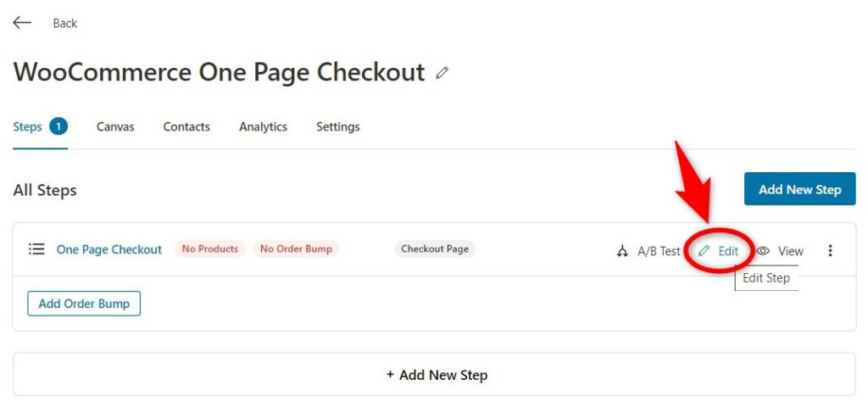The image size is (868, 413).
Task: Click the back arrow icon
Action: pos(22,23)
